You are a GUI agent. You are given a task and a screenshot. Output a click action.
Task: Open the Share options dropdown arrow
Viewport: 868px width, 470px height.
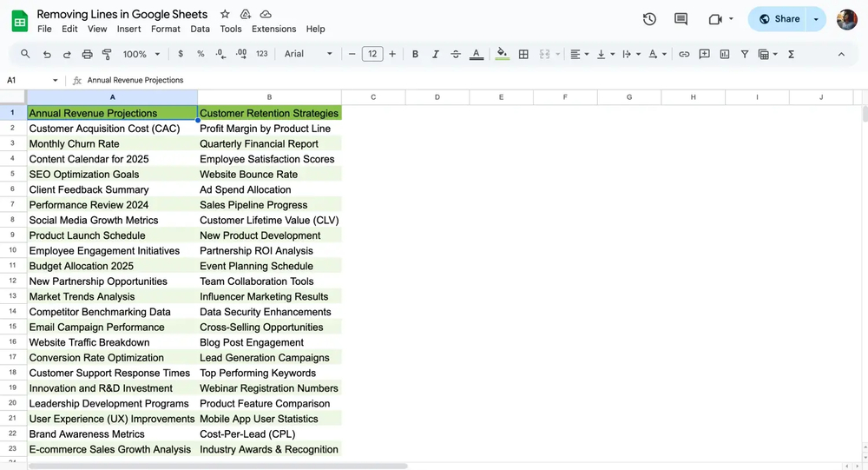816,19
